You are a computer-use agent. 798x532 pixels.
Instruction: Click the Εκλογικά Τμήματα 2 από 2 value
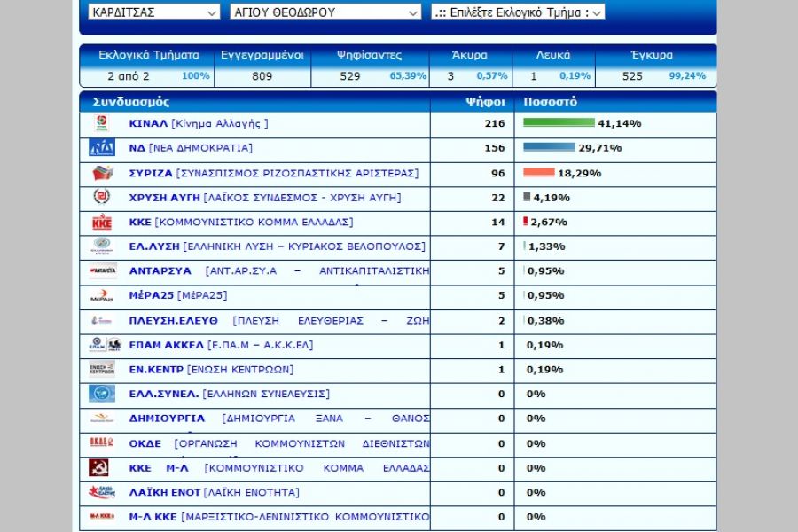(129, 76)
